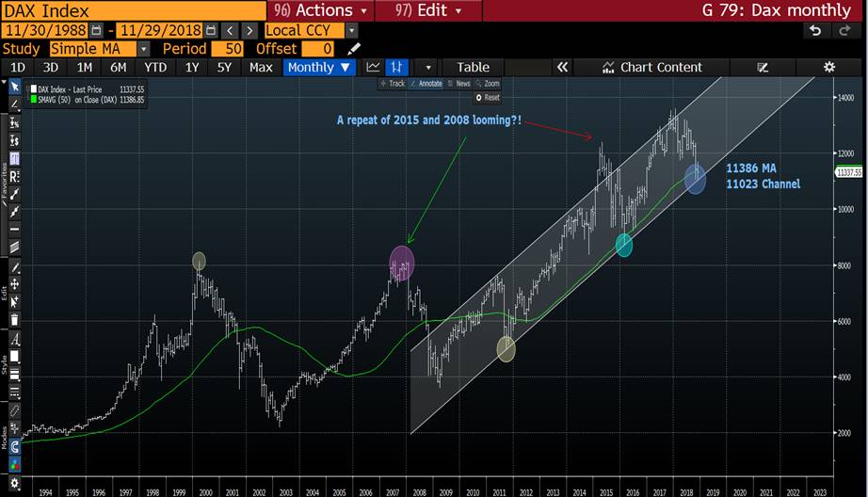
Task: Click the Table view button
Action: pos(473,67)
